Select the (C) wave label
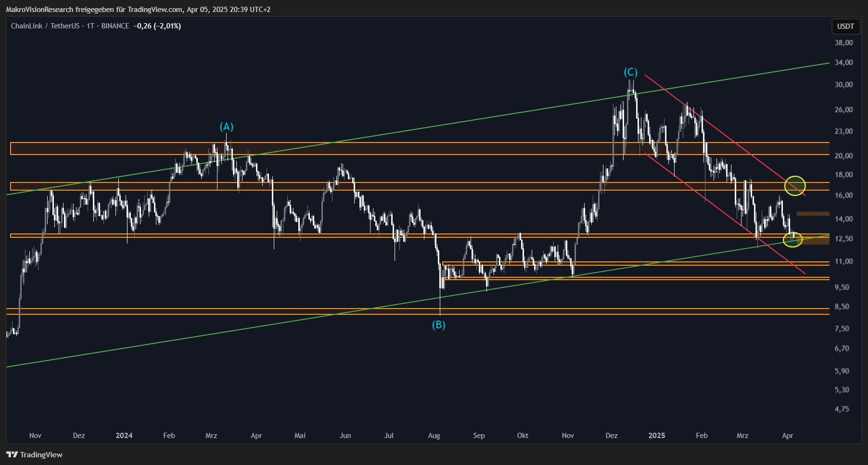This screenshot has width=868, height=465. [630, 72]
